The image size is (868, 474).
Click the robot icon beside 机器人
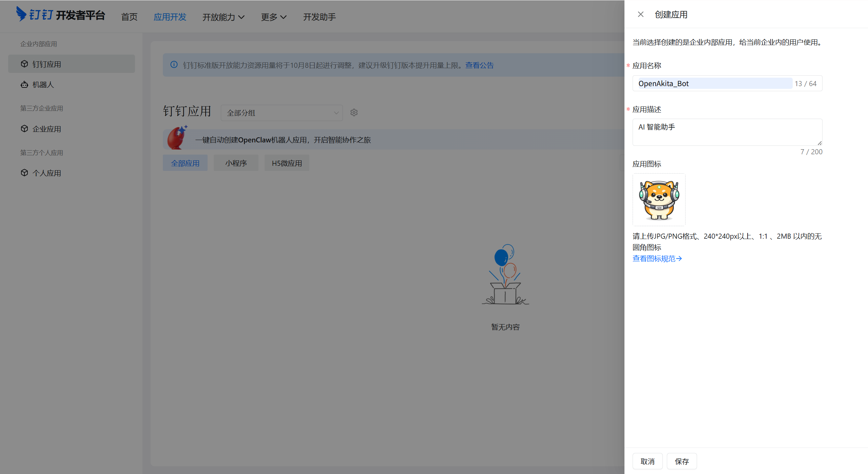pos(24,84)
